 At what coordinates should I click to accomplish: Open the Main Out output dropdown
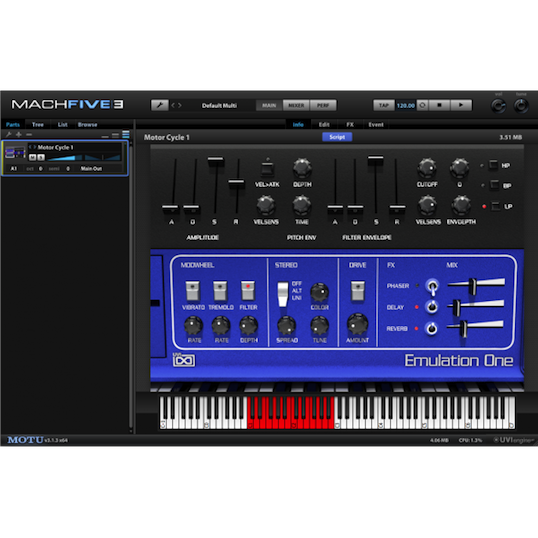pos(91,168)
